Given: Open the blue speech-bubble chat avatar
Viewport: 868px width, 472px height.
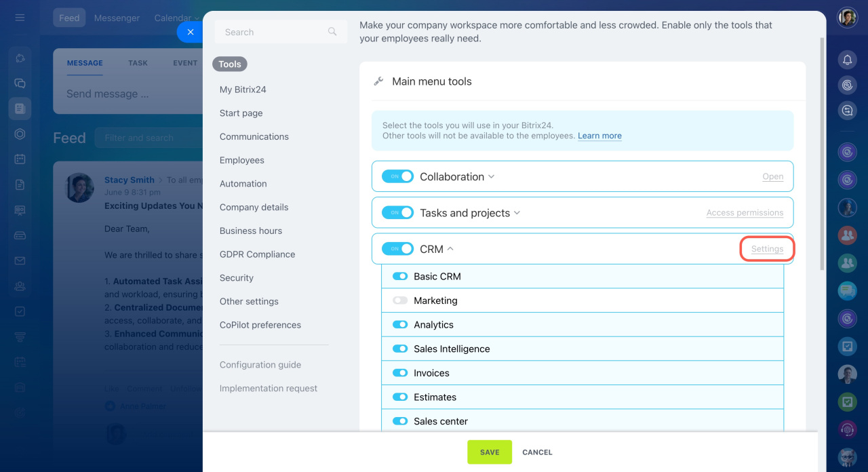Looking at the screenshot, I should pos(847,291).
